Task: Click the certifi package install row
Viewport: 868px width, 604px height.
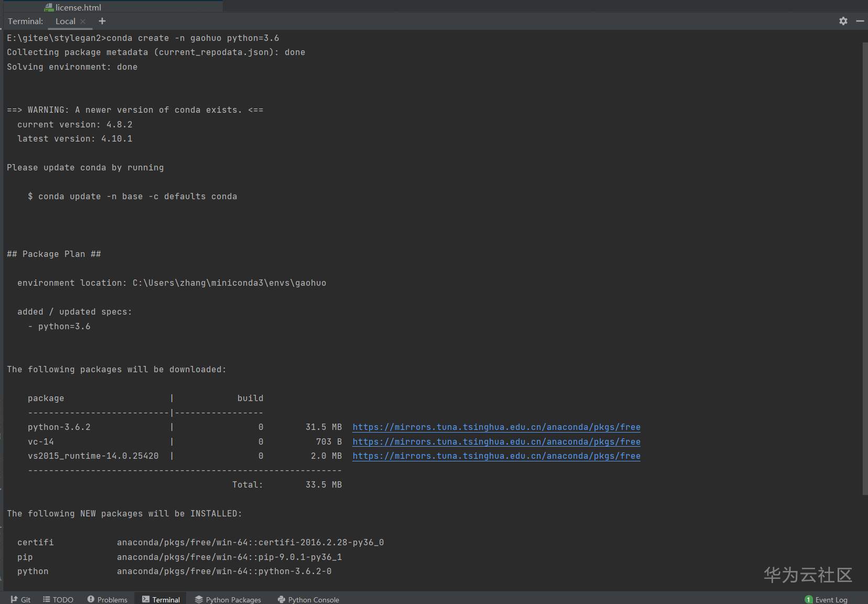Action: click(201, 543)
